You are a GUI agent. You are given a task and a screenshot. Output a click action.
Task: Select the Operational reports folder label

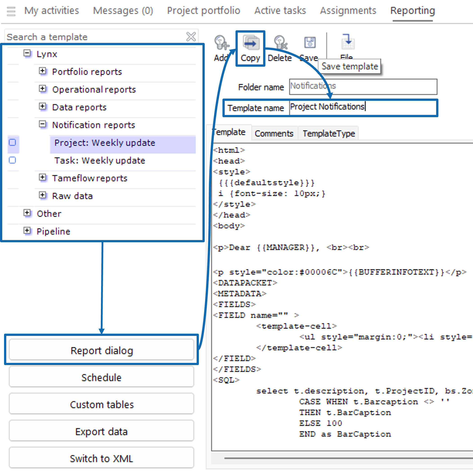coord(94,89)
